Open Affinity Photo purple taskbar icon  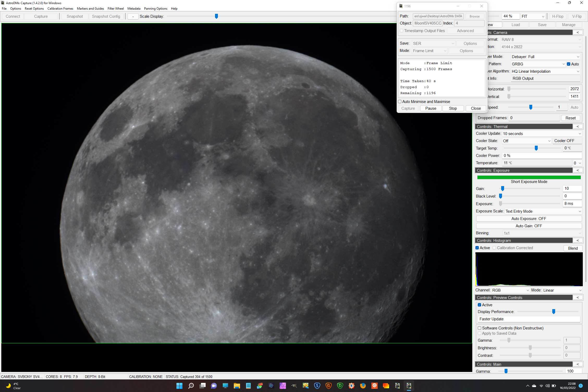[283, 386]
